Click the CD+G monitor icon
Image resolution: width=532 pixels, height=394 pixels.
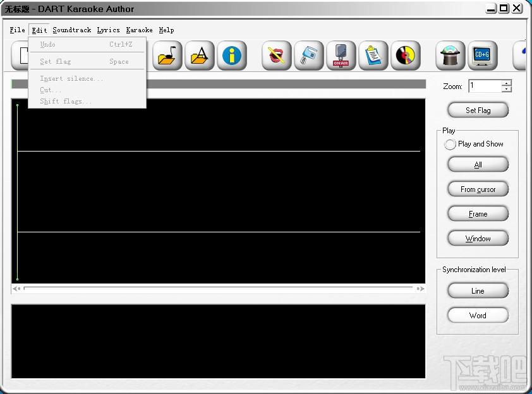click(x=483, y=56)
